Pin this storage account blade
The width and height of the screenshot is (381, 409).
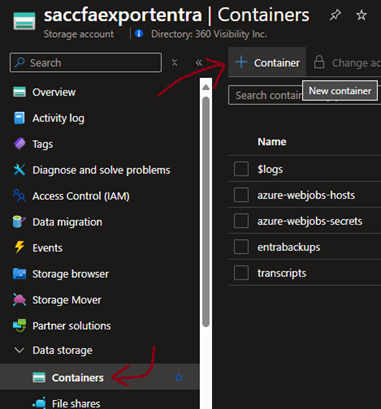point(335,15)
